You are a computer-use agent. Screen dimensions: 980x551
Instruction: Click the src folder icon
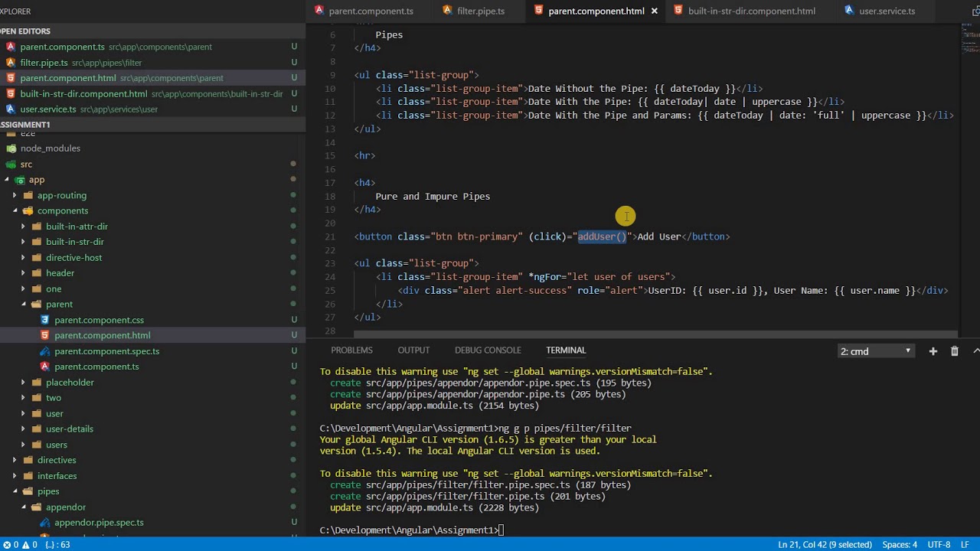coord(11,164)
